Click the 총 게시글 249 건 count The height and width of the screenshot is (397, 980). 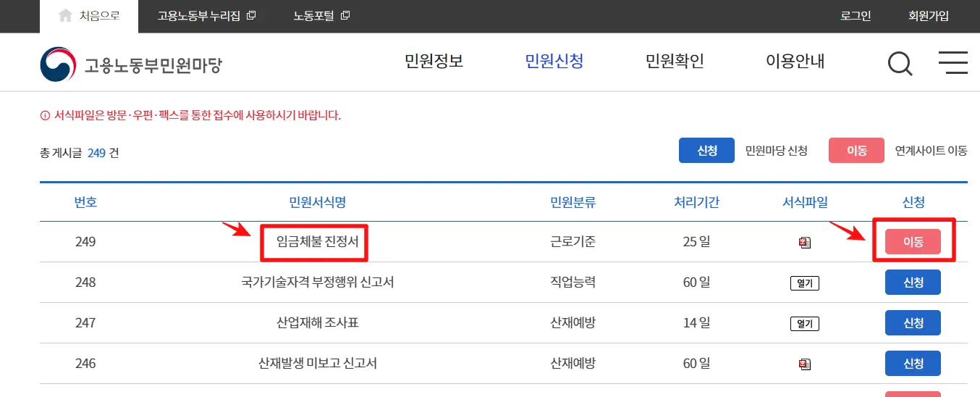[x=80, y=153]
